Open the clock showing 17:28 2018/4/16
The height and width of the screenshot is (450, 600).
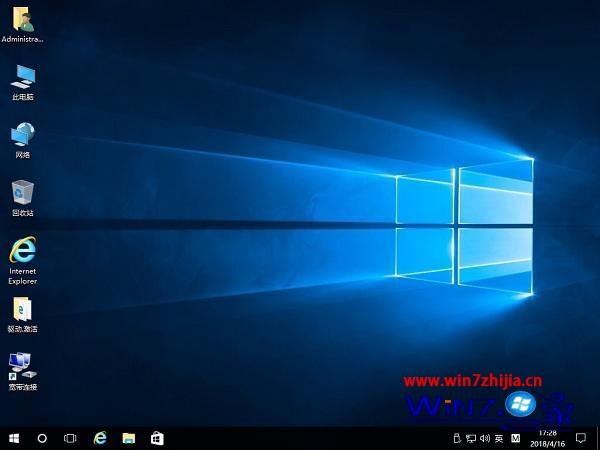547,439
